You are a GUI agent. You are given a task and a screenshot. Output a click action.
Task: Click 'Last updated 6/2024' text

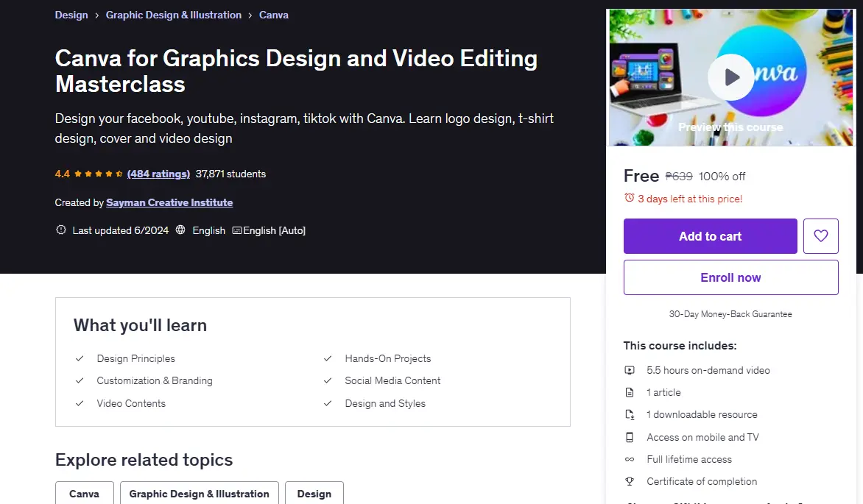pos(121,230)
